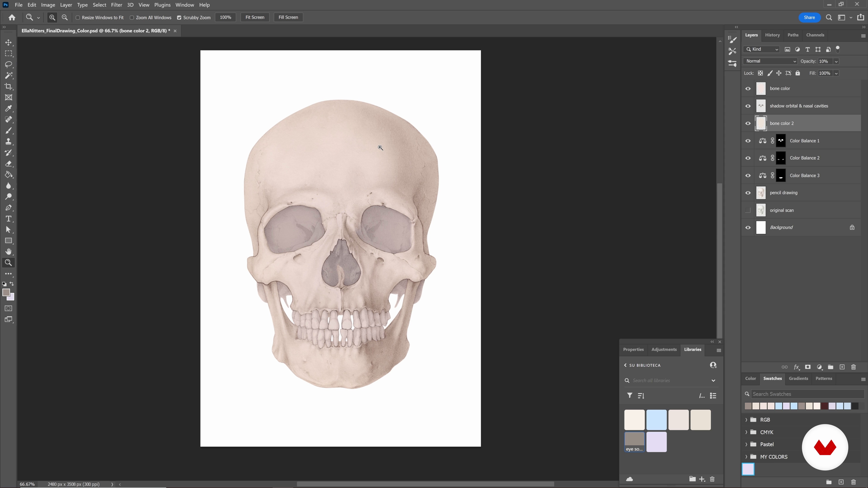Screen dimensions: 868x488
Task: Click the Fill Screen button
Action: click(288, 18)
